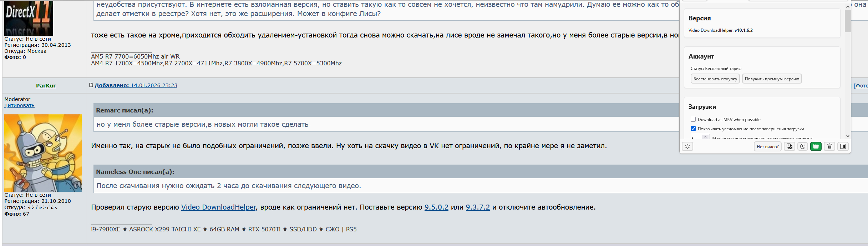Enable Download as MKV when possible
The height and width of the screenshot is (246, 868).
[x=693, y=120]
